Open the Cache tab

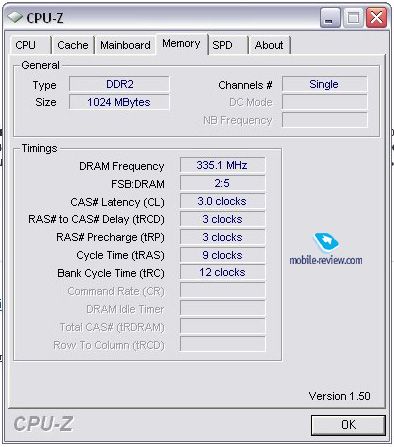(x=73, y=45)
